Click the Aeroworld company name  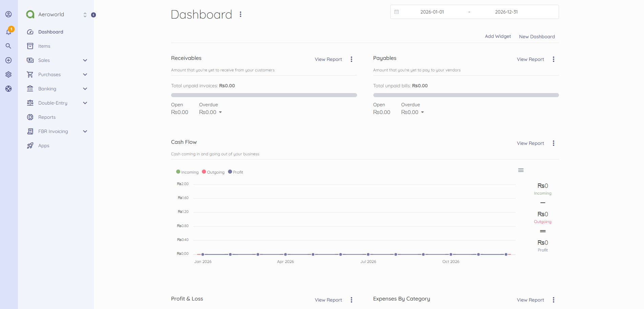click(x=51, y=14)
